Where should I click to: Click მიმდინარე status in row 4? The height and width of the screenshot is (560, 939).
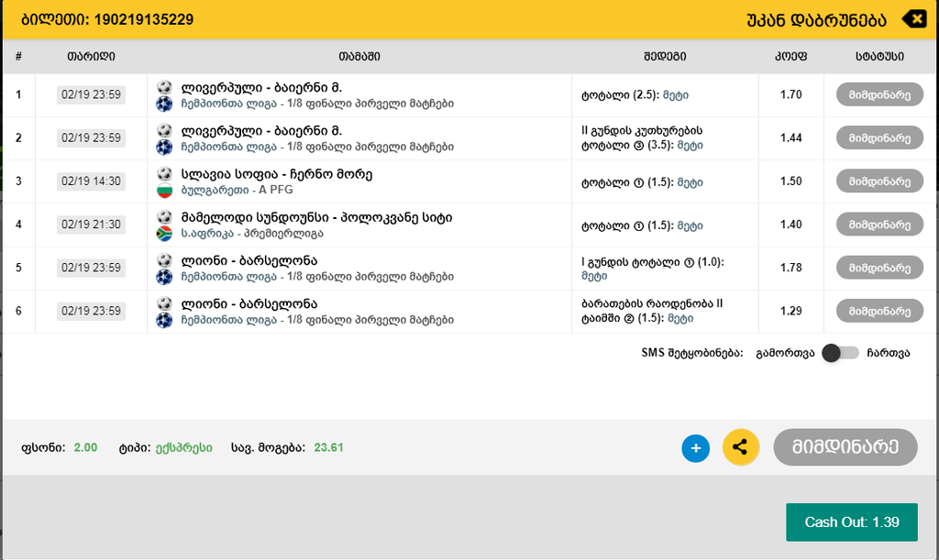coord(879,225)
